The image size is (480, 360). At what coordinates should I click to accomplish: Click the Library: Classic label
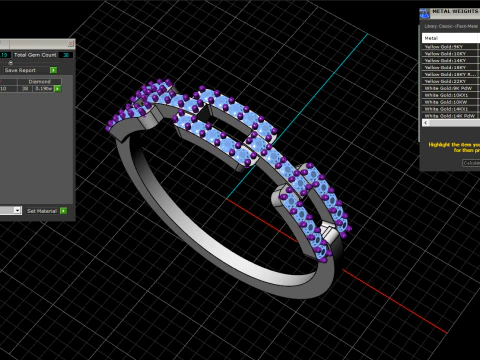click(x=451, y=26)
